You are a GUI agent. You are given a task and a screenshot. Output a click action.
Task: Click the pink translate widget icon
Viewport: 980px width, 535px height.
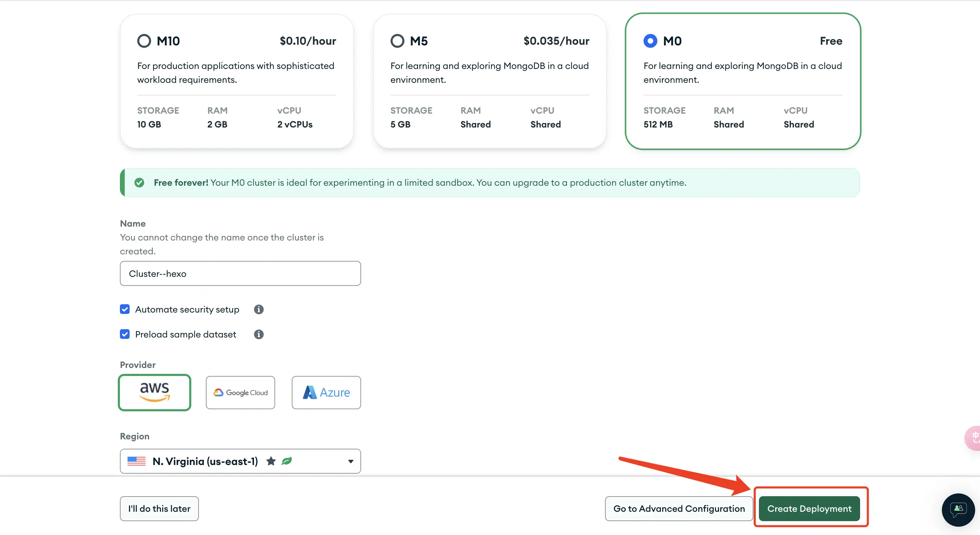[973, 438]
